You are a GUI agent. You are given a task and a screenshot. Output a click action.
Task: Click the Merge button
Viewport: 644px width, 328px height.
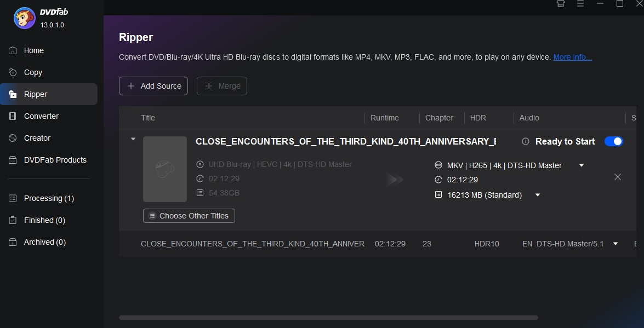tap(222, 86)
